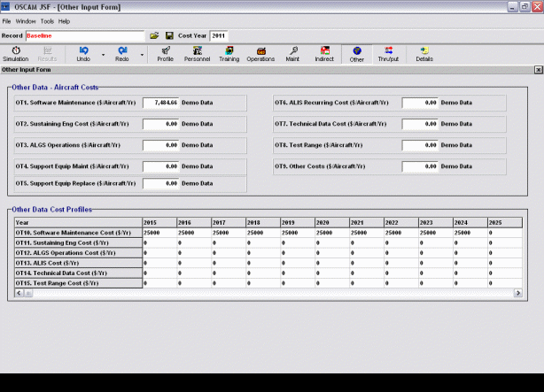Open the Tools menu
Viewport: 544px width, 392px height.
tap(47, 21)
